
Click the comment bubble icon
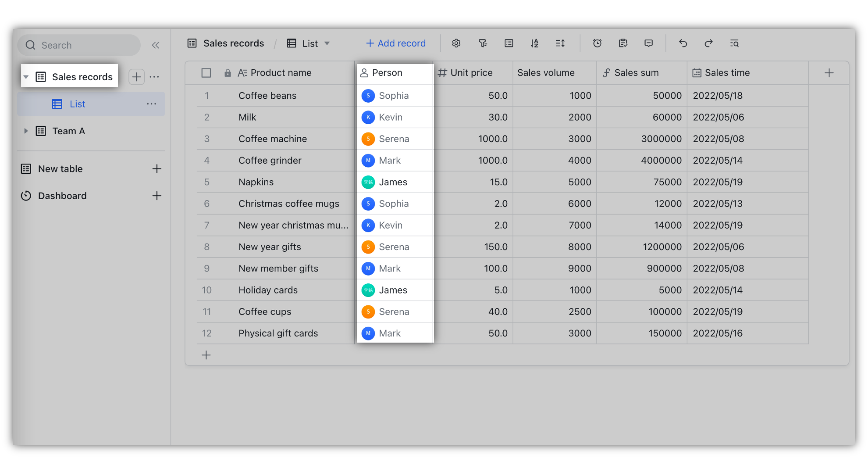(649, 43)
